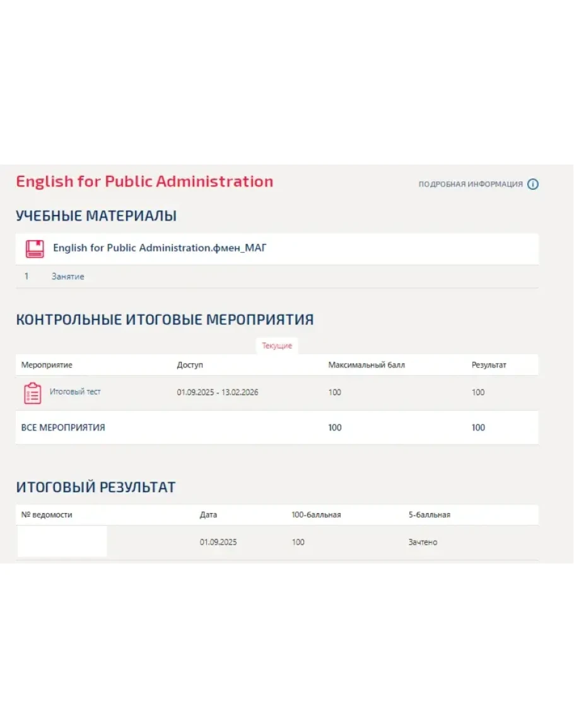This screenshot has height=728, width=574.
Task: Open the Итоговый тест link
Action: pyautogui.click(x=75, y=392)
